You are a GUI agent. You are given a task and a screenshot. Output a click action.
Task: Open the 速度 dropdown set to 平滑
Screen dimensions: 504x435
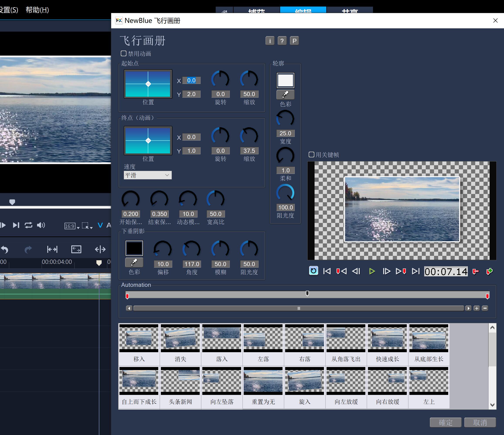point(147,175)
